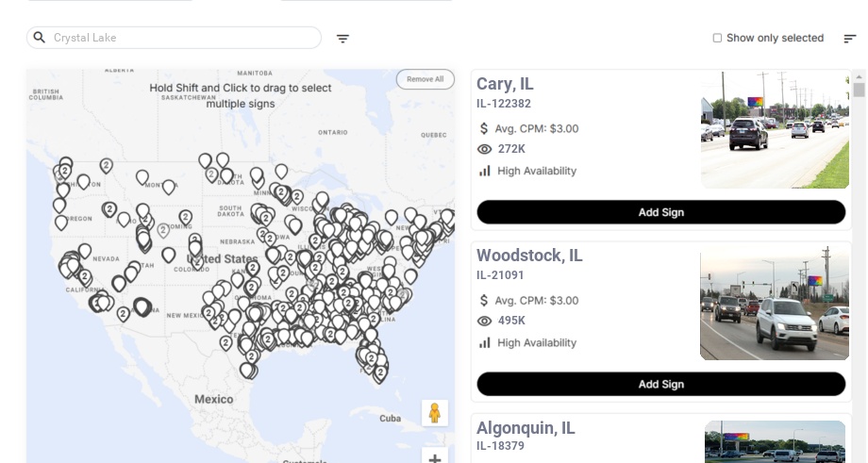
Task: Click the eye impressions icon for Cary
Action: [485, 149]
